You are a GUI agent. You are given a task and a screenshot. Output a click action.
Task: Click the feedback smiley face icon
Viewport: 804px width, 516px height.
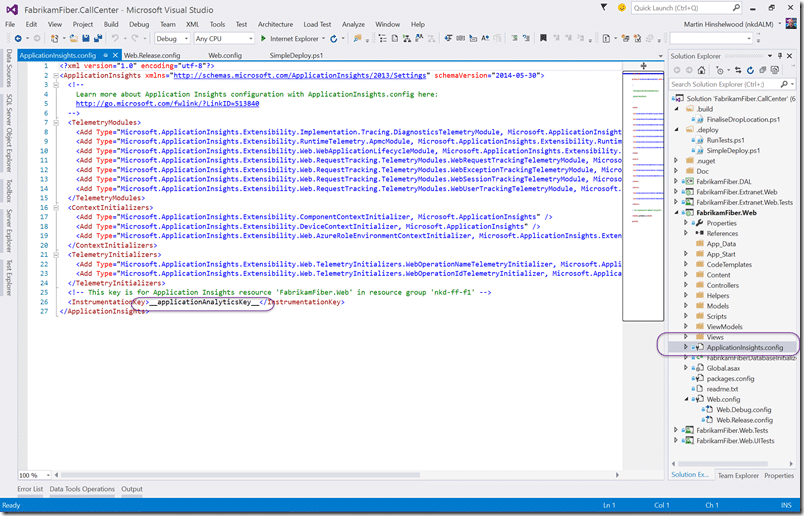point(621,8)
